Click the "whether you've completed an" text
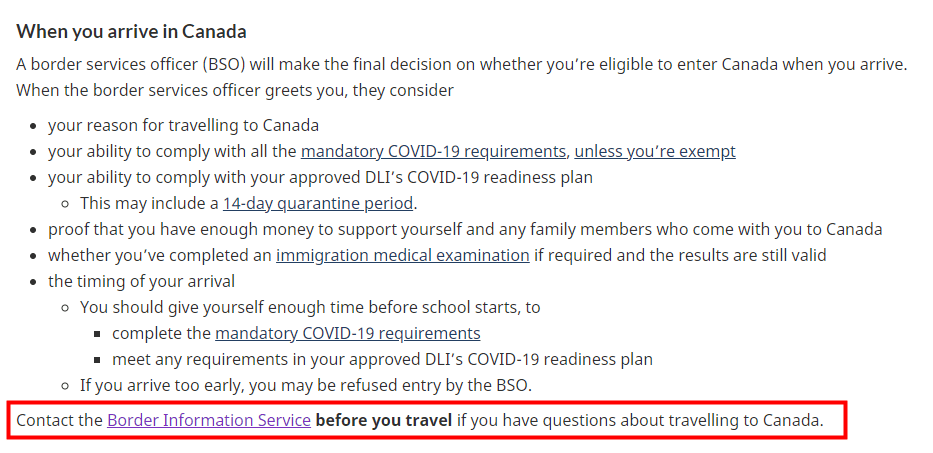933x453 pixels. click(160, 255)
